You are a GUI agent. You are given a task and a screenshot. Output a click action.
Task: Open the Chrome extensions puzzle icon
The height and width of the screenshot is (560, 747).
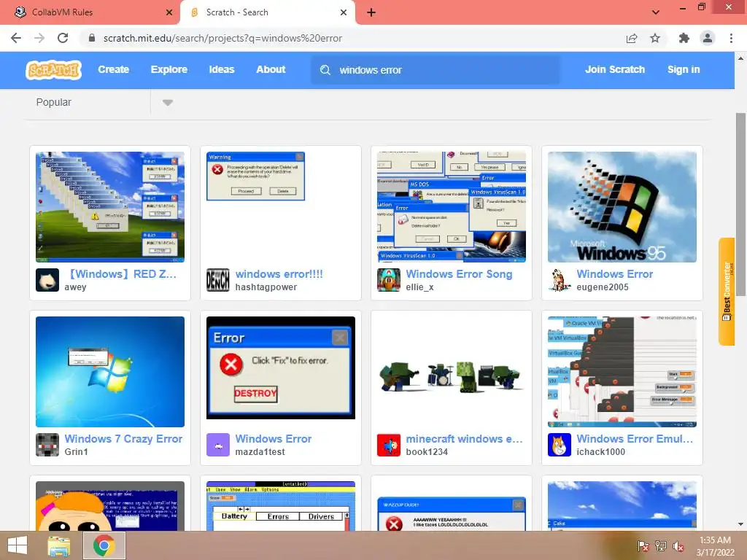pyautogui.click(x=684, y=38)
